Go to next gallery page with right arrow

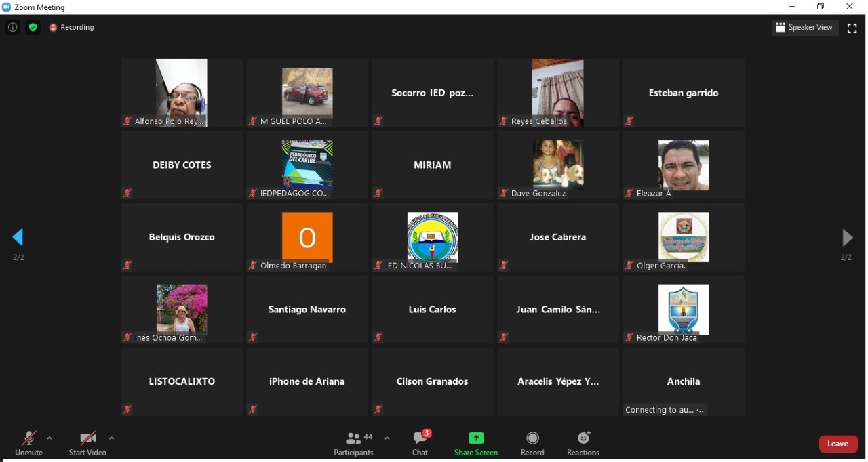pyautogui.click(x=847, y=238)
